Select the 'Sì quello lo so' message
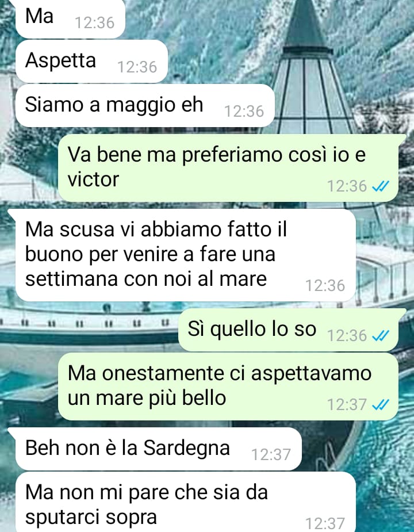414x532 pixels. pyautogui.click(x=288, y=330)
